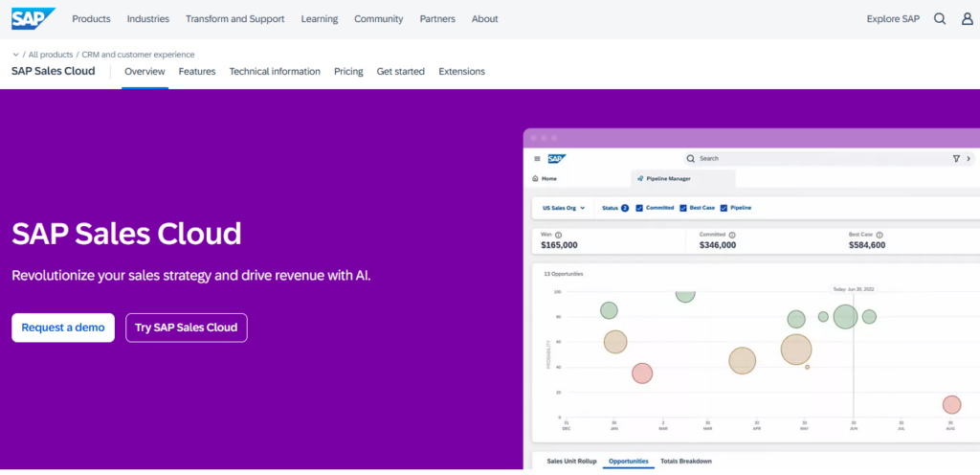Select the Totals Breakdown tab

click(686, 462)
